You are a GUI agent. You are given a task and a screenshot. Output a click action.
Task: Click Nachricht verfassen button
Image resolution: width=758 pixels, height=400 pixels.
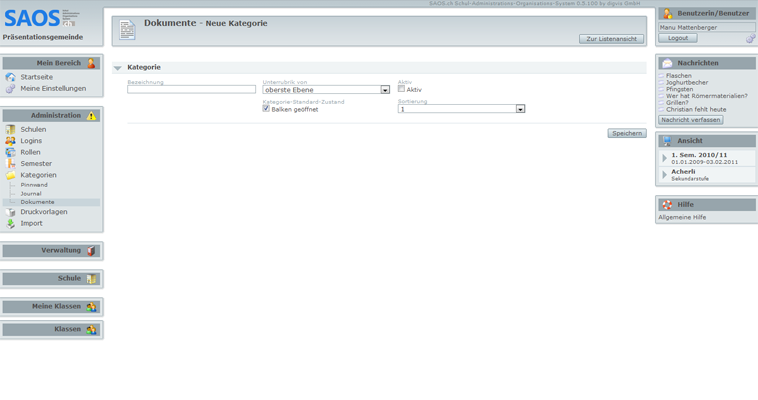tap(691, 119)
